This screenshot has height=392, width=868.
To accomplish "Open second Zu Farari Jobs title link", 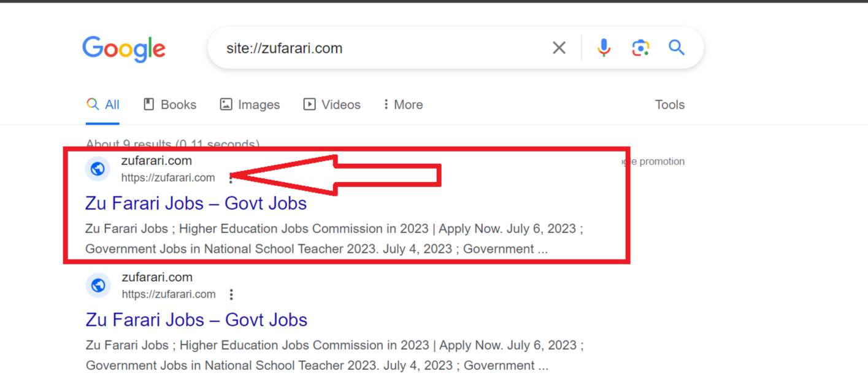I will (196, 320).
